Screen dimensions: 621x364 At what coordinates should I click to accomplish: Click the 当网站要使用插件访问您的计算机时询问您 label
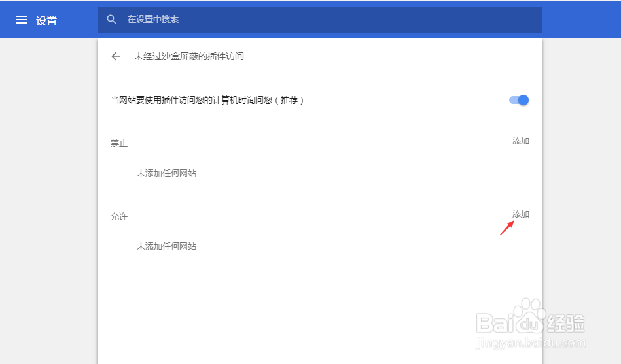pos(207,100)
